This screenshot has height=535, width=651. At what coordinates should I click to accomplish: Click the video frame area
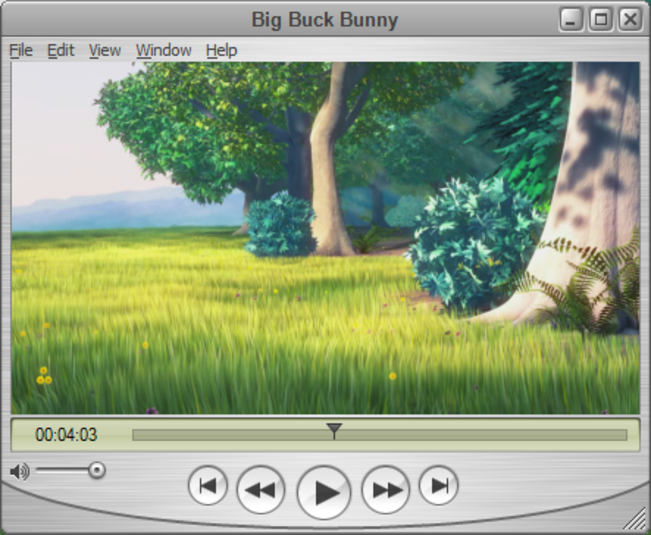tap(325, 238)
